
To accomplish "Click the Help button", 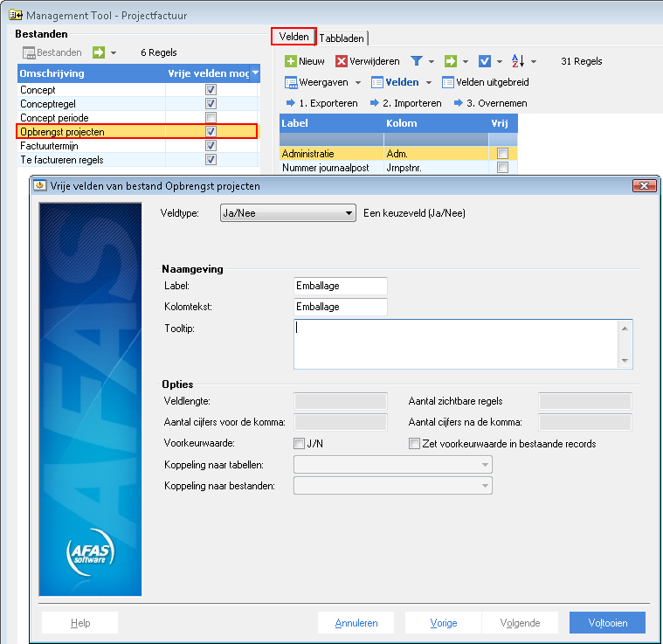I will (x=79, y=622).
